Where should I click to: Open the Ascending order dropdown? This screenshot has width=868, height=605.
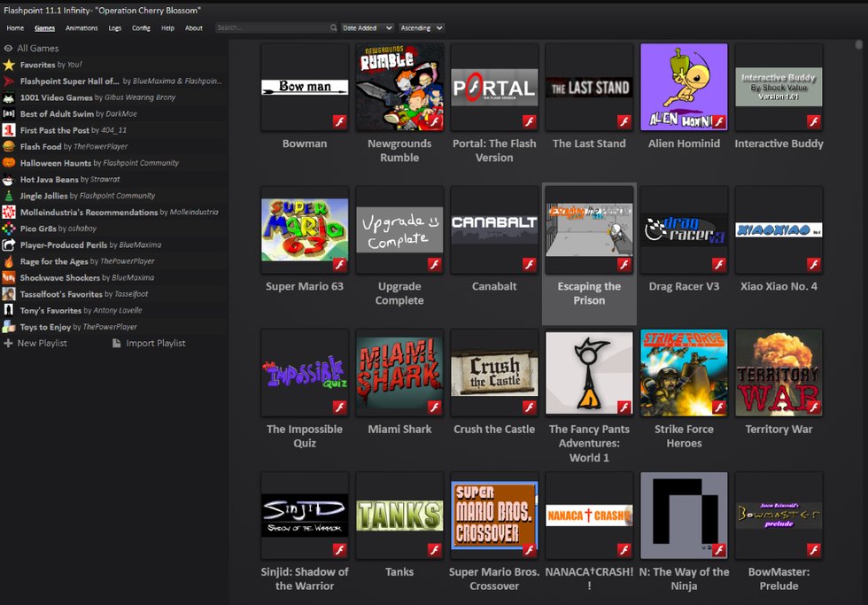point(422,28)
